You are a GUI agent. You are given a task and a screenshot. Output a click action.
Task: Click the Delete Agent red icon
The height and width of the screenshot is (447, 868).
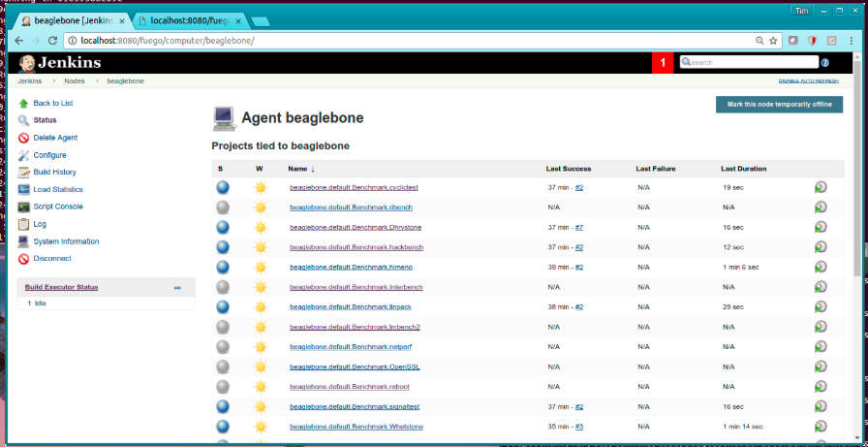pos(23,138)
